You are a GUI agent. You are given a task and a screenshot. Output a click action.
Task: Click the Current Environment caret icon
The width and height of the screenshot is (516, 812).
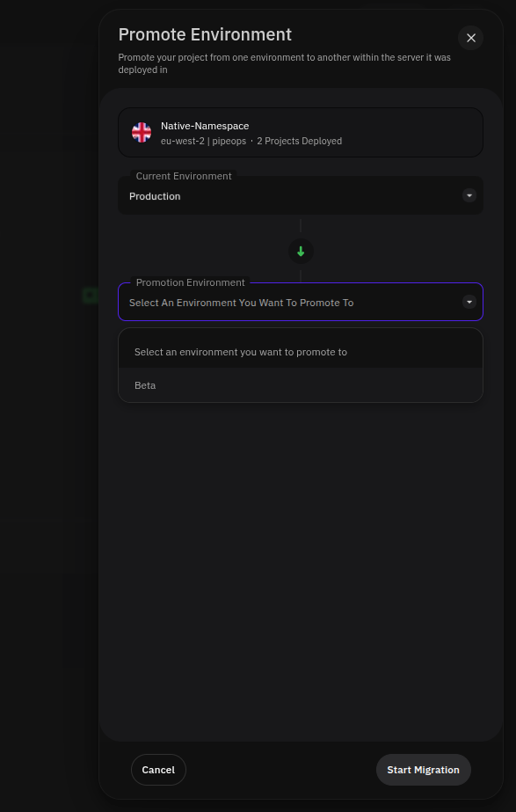click(x=469, y=195)
